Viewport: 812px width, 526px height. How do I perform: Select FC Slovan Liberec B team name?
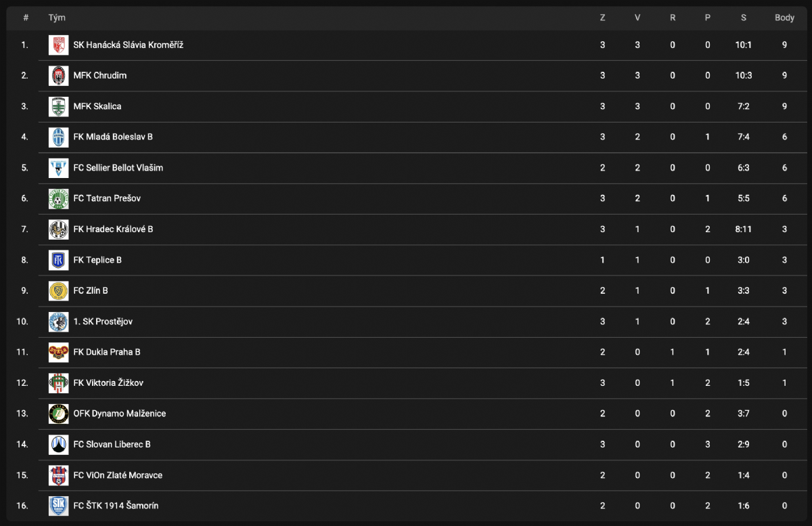click(x=112, y=445)
